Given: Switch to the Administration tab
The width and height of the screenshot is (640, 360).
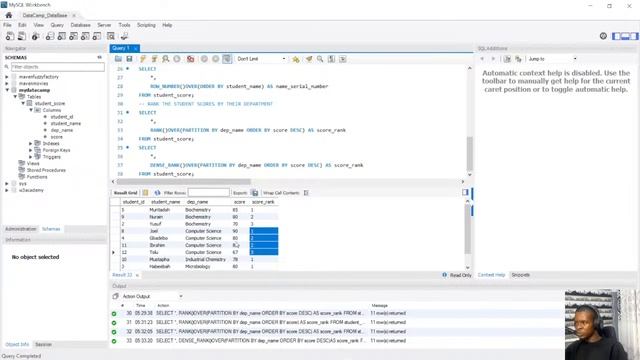Looking at the screenshot, I should click(21, 229).
